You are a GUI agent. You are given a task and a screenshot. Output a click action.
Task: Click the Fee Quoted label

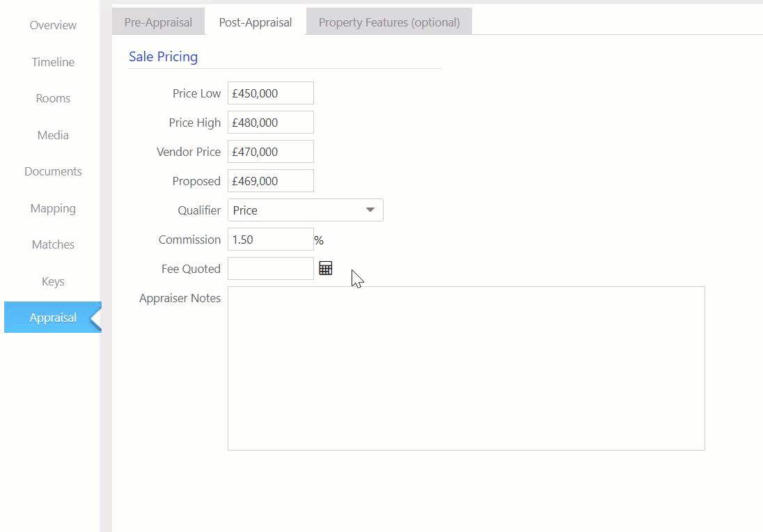[191, 269]
